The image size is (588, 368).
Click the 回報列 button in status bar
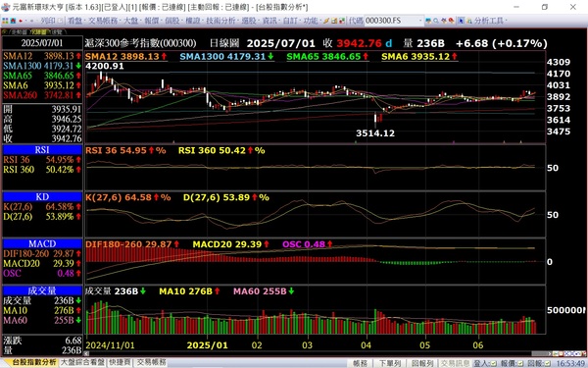[422, 363]
